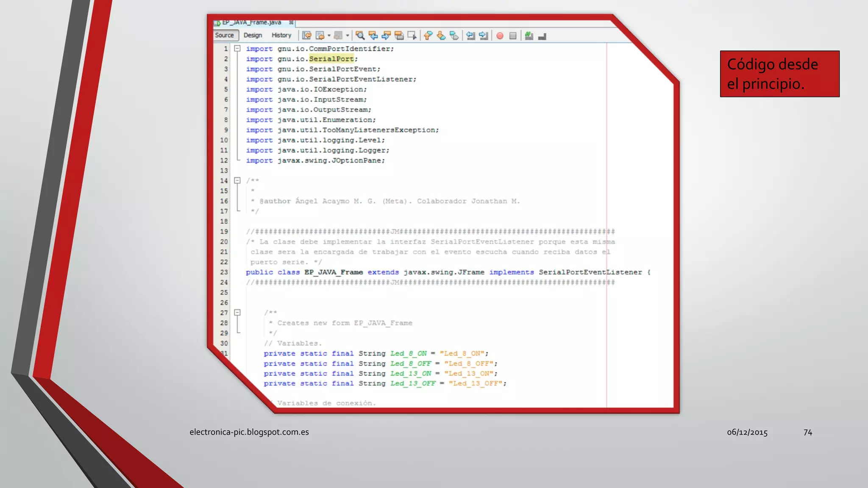Image resolution: width=868 pixels, height=488 pixels.
Task: Comment selected lines icon
Action: [x=529, y=36]
